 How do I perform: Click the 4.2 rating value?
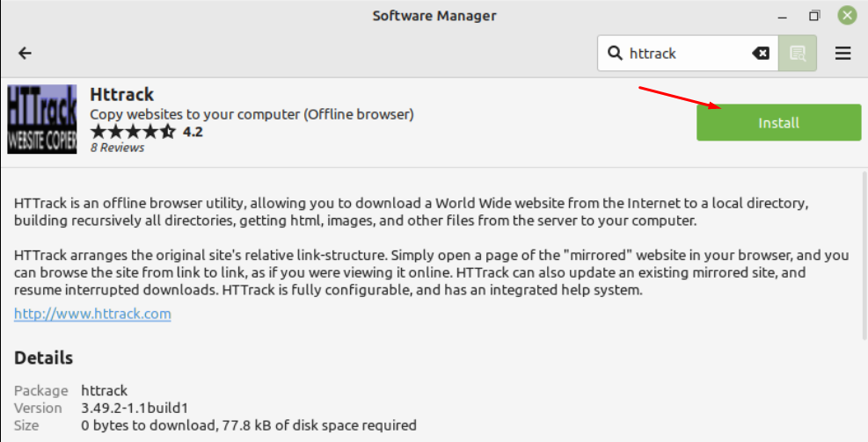(x=193, y=132)
